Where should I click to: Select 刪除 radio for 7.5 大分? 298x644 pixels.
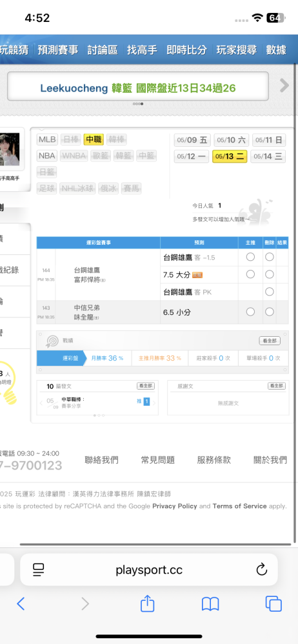(269, 274)
